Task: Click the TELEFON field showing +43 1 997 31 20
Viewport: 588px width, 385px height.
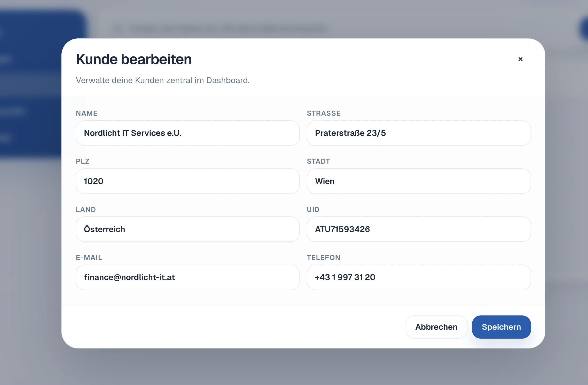Action: (418, 278)
